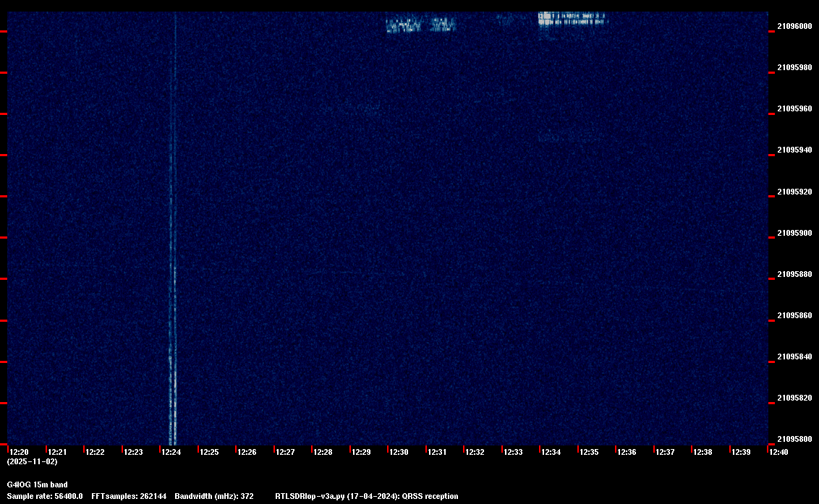The width and height of the screenshot is (819, 504).
Task: Click the 21095960 frequency label
Action: tap(795, 108)
